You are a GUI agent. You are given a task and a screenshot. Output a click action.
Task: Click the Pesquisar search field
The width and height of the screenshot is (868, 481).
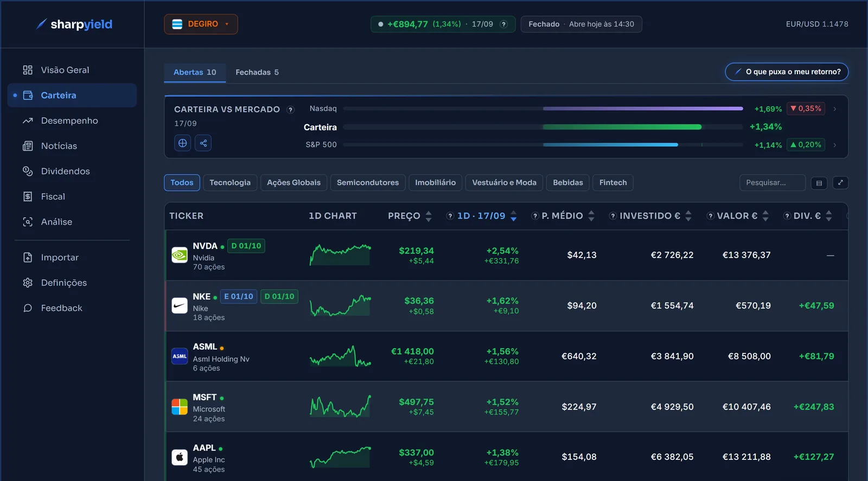click(x=772, y=183)
